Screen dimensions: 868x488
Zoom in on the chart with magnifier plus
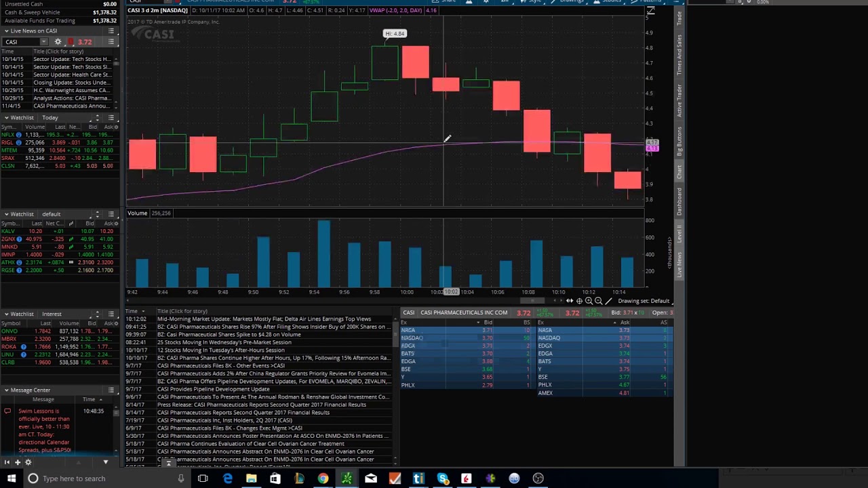[x=589, y=301]
